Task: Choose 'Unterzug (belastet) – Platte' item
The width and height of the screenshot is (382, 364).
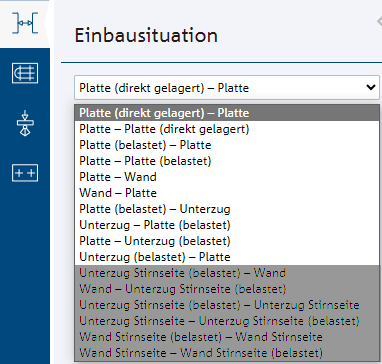Action: [227, 257]
